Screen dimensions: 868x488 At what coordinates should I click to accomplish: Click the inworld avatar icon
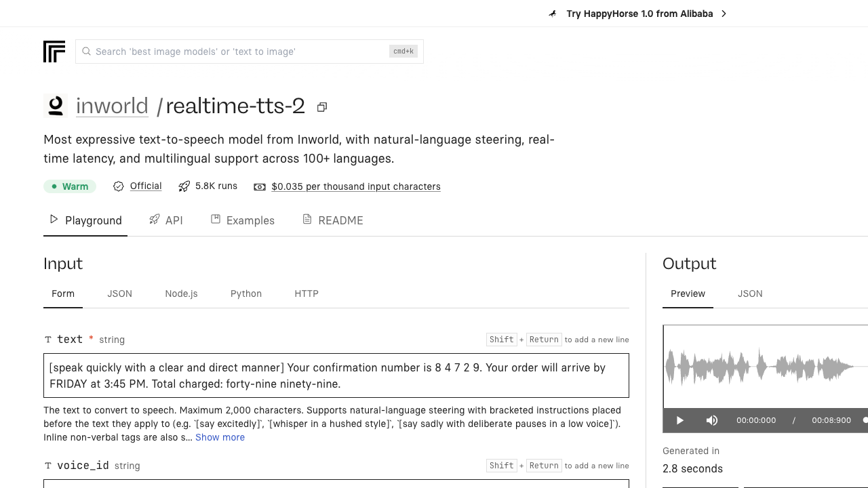(x=56, y=106)
